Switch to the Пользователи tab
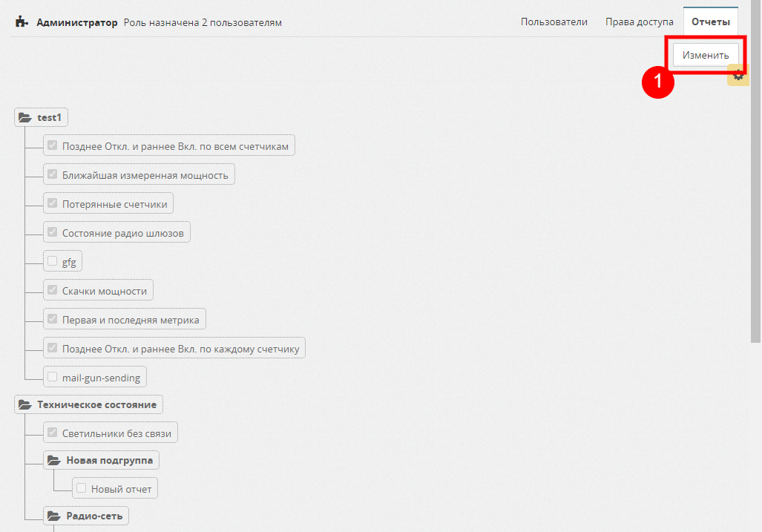This screenshot has width=762, height=532. point(554,22)
